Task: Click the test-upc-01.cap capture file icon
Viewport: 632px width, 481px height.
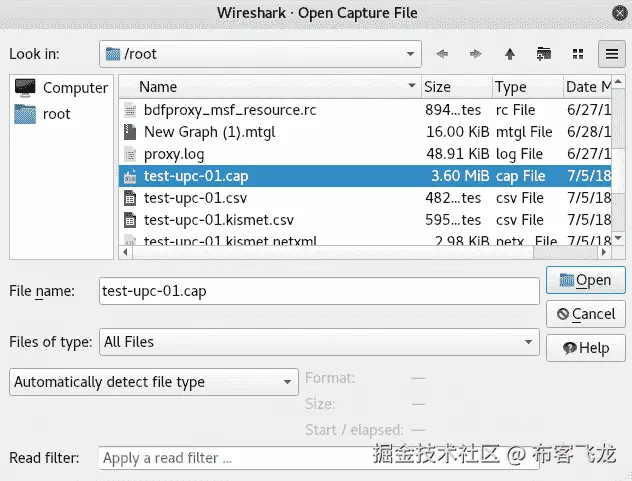Action: click(x=130, y=176)
